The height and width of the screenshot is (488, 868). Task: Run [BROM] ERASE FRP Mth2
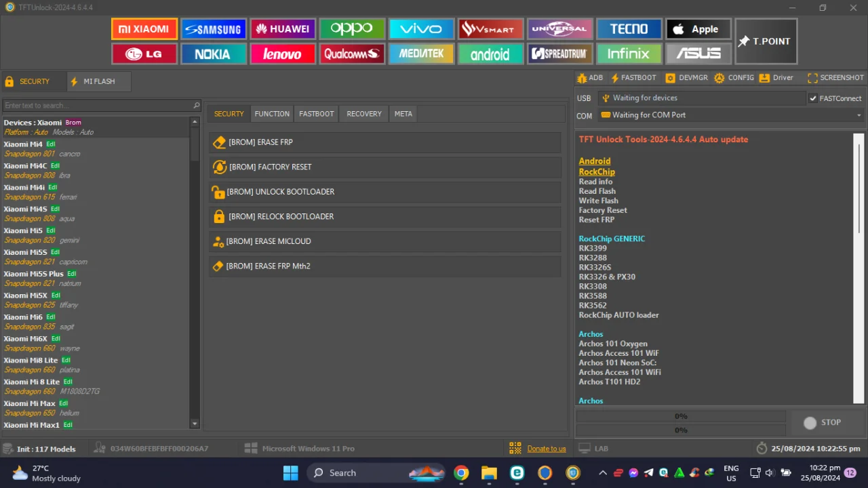pos(385,266)
